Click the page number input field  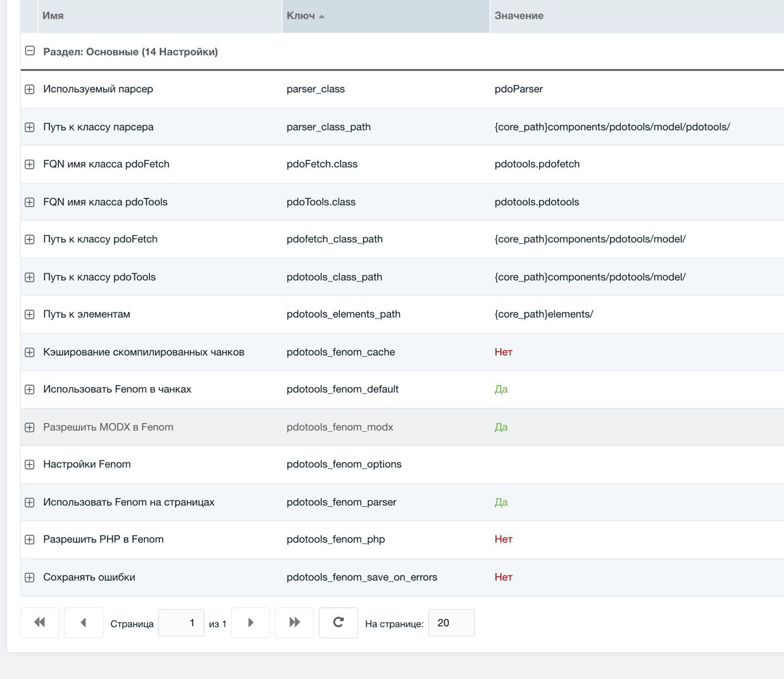181,623
